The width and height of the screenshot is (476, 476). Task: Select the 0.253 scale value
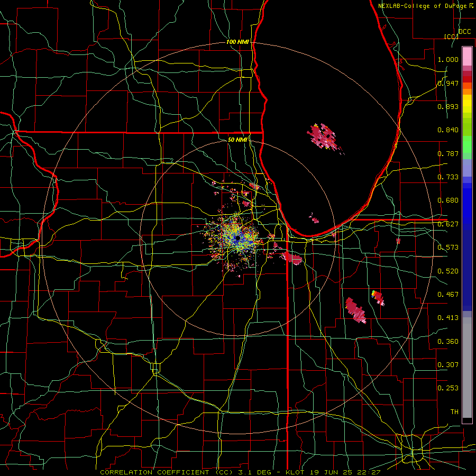click(x=448, y=388)
